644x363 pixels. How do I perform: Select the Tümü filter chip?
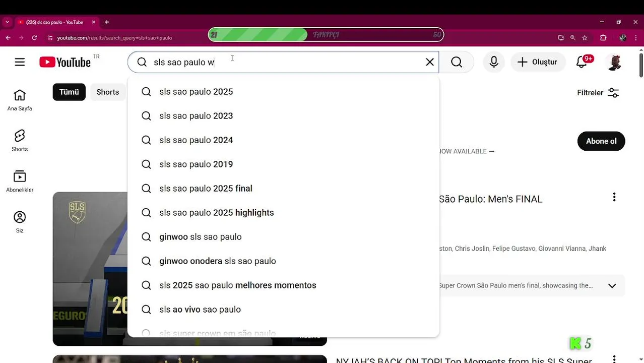tap(69, 92)
